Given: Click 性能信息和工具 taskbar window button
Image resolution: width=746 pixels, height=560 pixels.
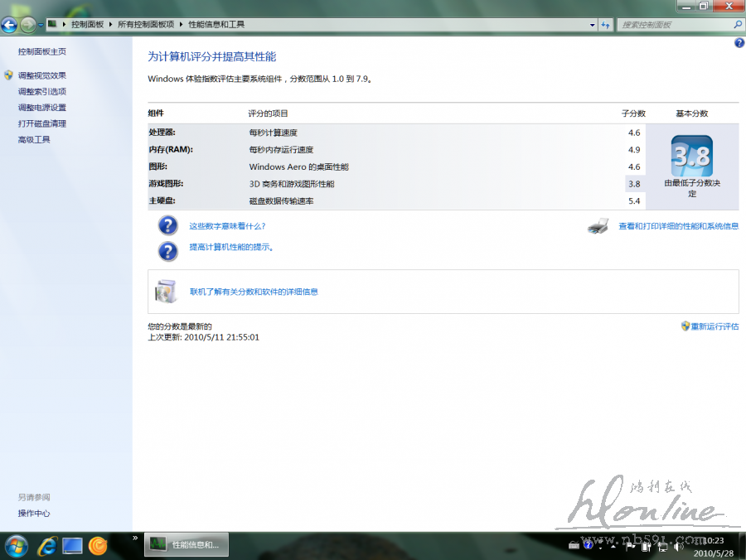Looking at the screenshot, I should coord(186,545).
